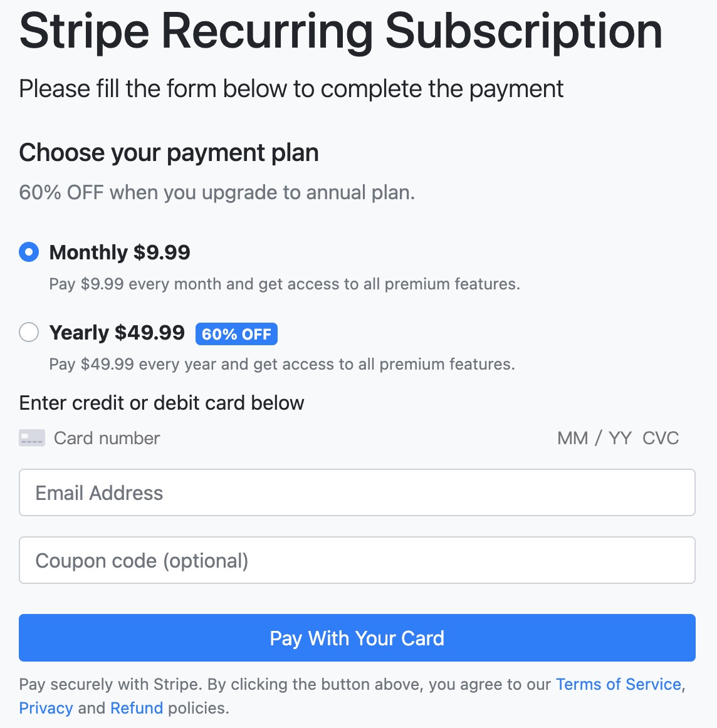Focus the Card number field
The image size is (717, 728).
click(107, 438)
